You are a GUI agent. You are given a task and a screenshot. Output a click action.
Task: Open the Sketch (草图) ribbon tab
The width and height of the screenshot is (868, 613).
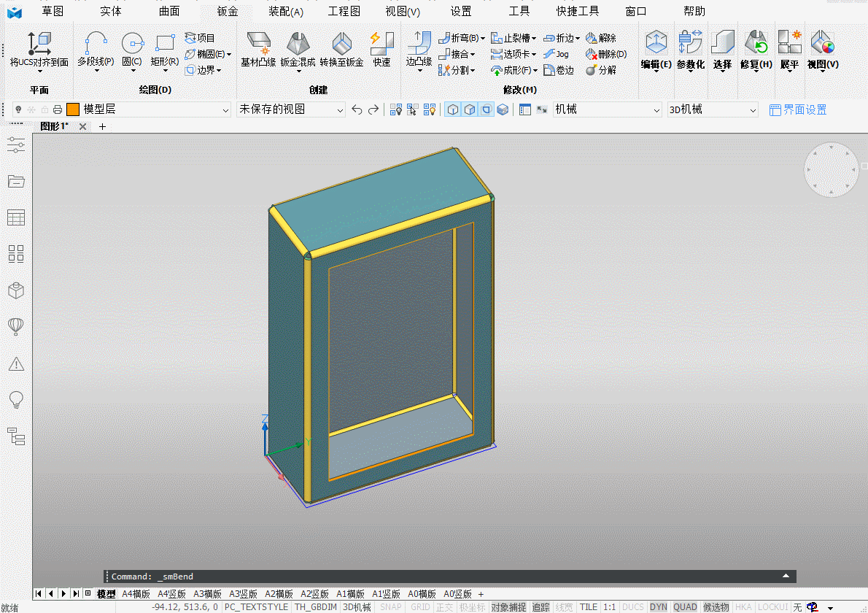[53, 11]
